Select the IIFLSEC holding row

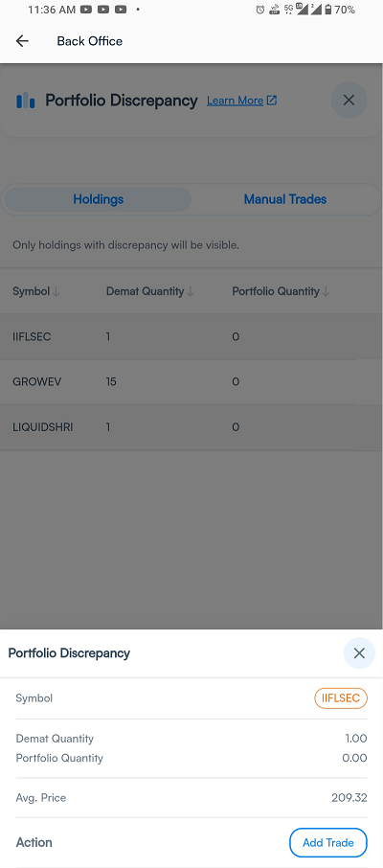coord(191,336)
